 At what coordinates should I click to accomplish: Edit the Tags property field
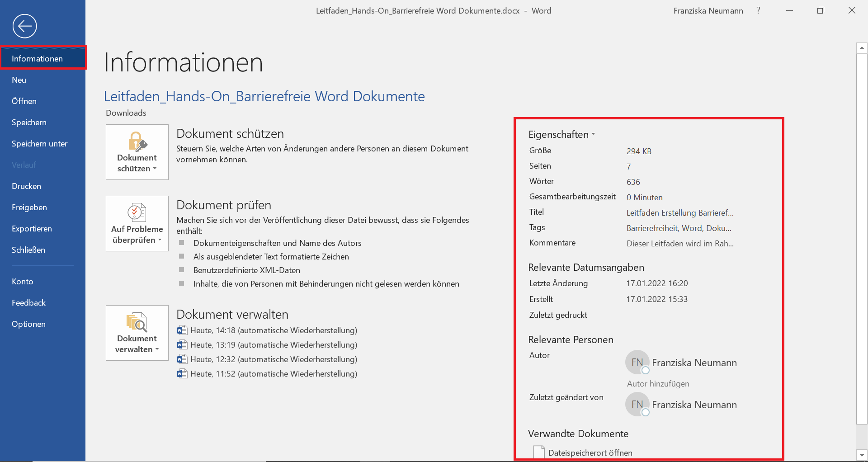(x=678, y=228)
